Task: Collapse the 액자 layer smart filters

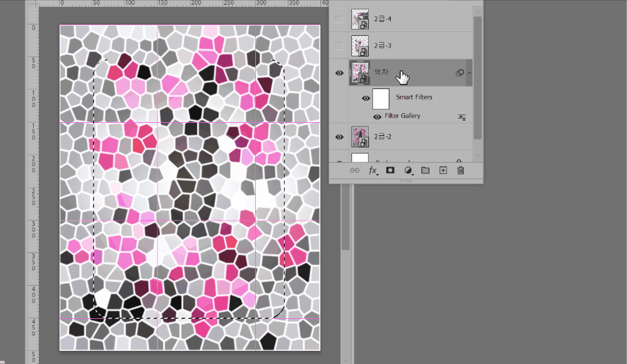Action: point(470,73)
